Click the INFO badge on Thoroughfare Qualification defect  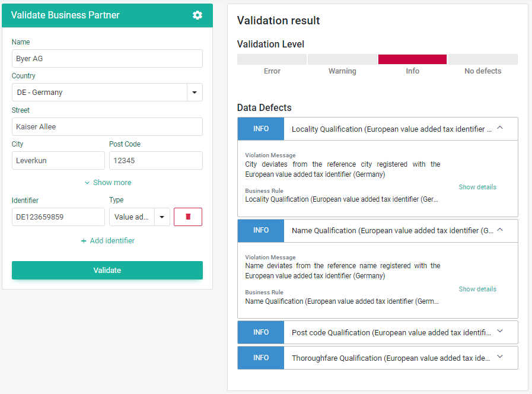(x=260, y=357)
